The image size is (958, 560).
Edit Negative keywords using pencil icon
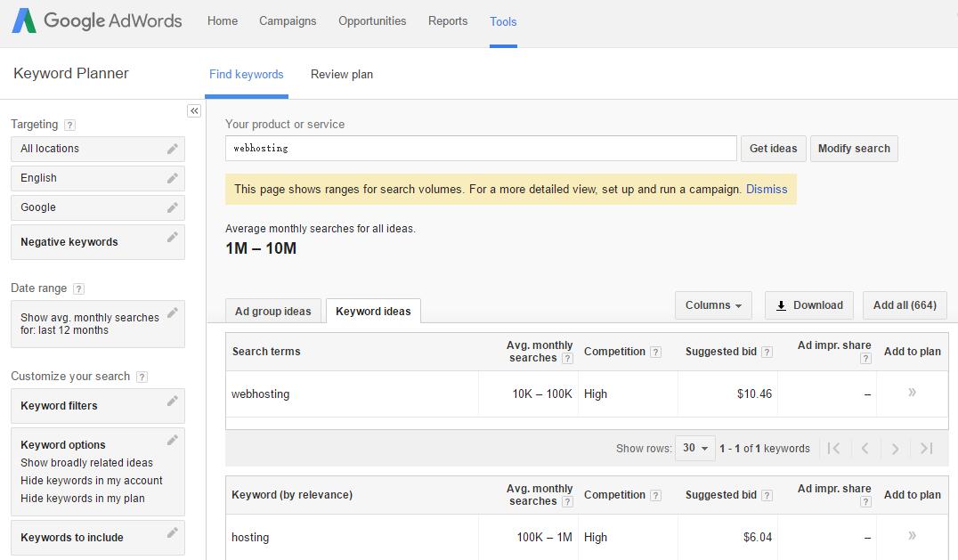click(x=173, y=237)
